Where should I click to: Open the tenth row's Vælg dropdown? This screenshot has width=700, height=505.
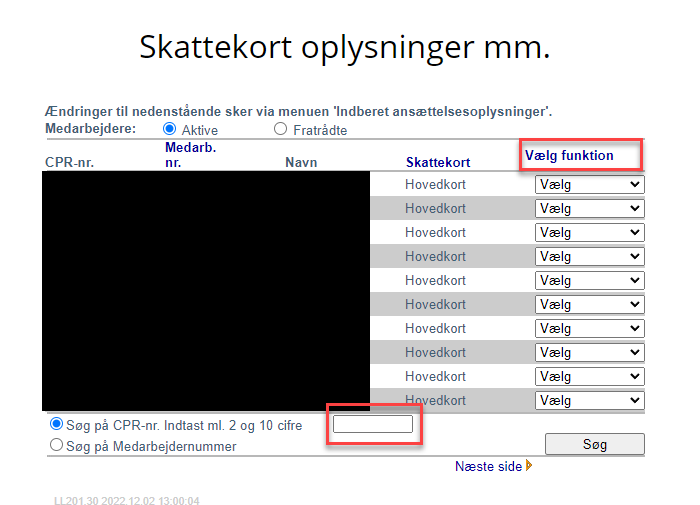589,401
